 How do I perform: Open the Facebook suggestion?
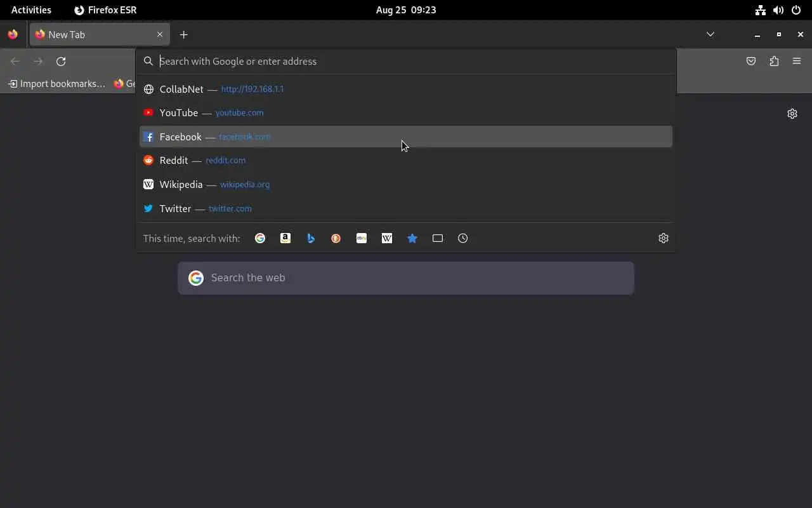[406, 137]
